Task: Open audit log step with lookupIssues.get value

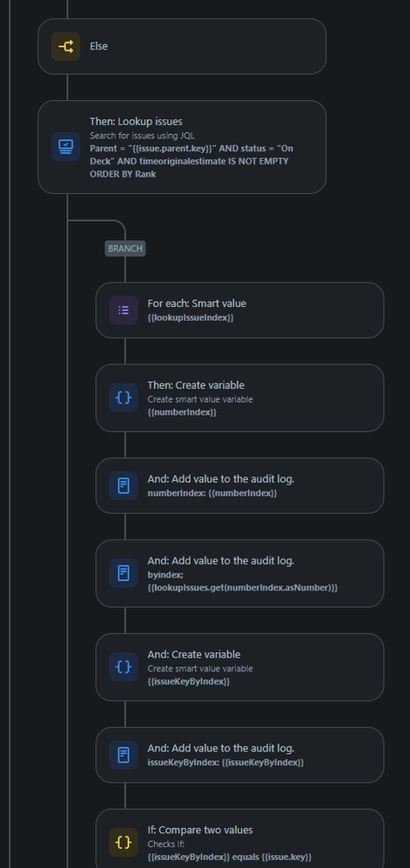Action: tap(239, 573)
